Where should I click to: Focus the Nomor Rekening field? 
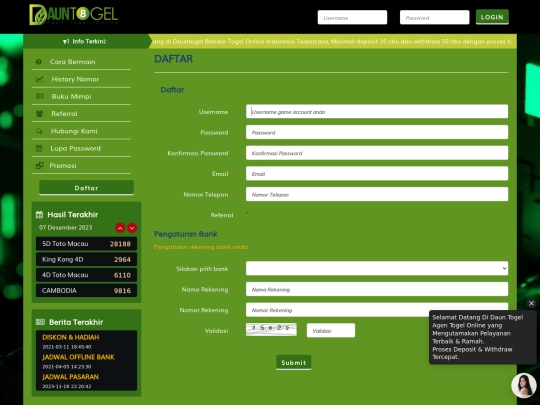click(x=377, y=310)
